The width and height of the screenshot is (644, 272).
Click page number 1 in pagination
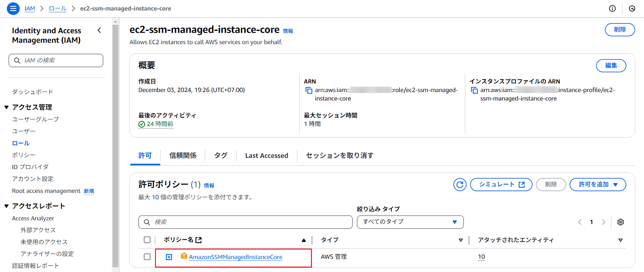click(x=591, y=222)
